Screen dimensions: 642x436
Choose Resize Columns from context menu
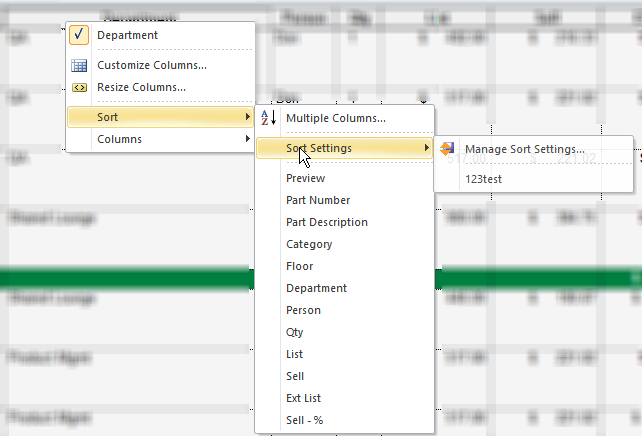pyautogui.click(x=141, y=87)
